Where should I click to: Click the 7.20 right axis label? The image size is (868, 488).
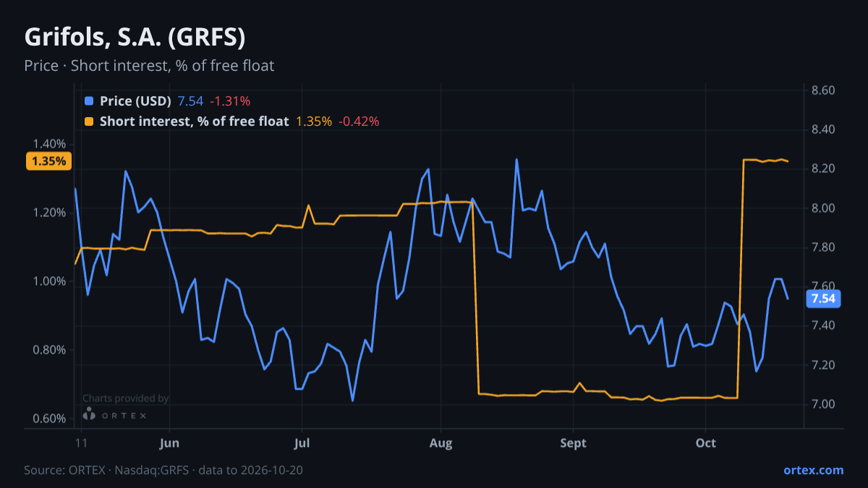823,364
